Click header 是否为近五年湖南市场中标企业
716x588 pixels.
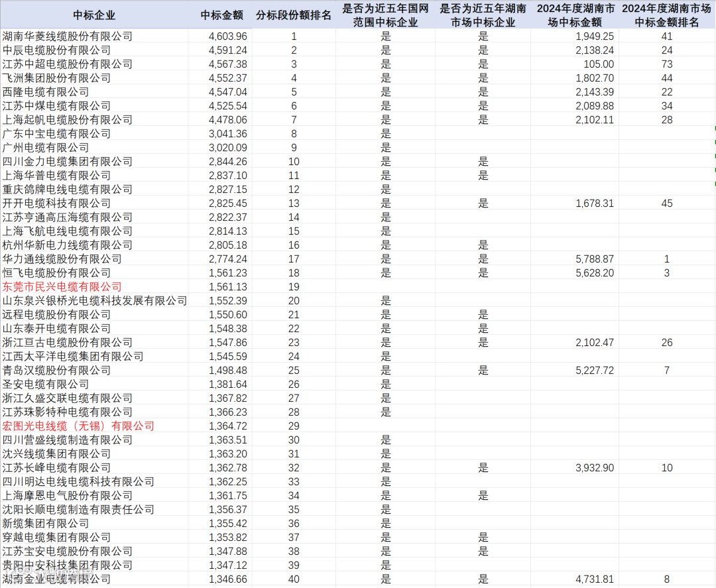click(x=483, y=15)
